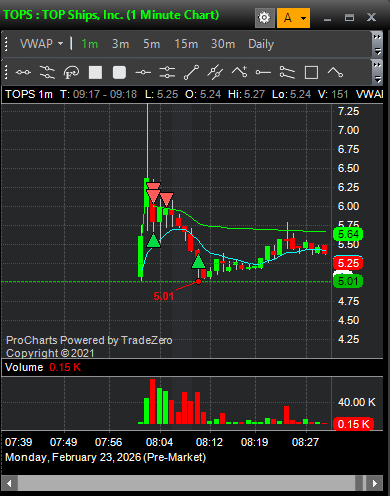Click the green 5.01 low price label
Viewport: 390px width, 496px height.
(x=348, y=281)
